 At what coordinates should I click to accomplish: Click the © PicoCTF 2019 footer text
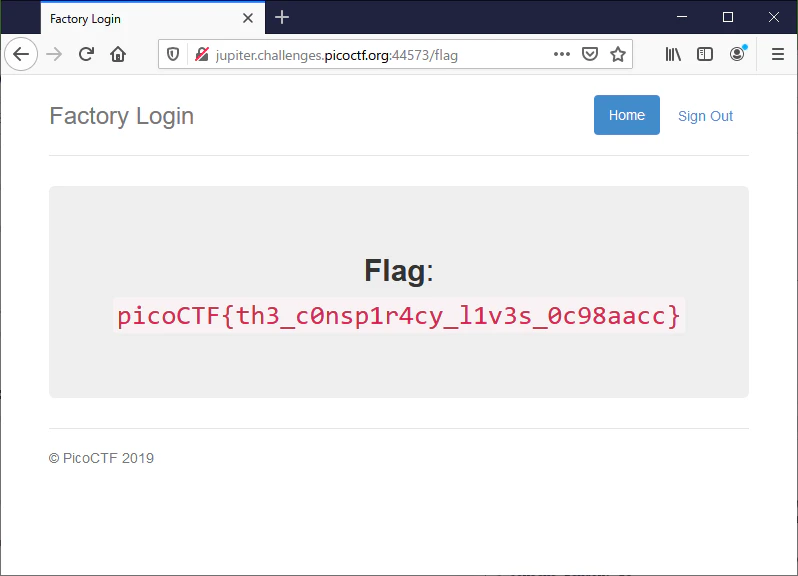(x=101, y=458)
